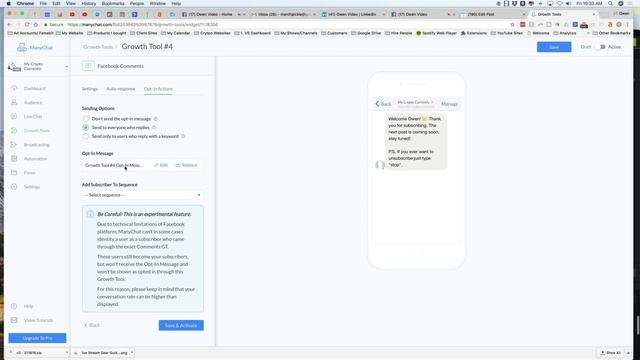Screen dimensions: 640x360
Task: Switch to the Settings tab
Action: pyautogui.click(x=89, y=89)
